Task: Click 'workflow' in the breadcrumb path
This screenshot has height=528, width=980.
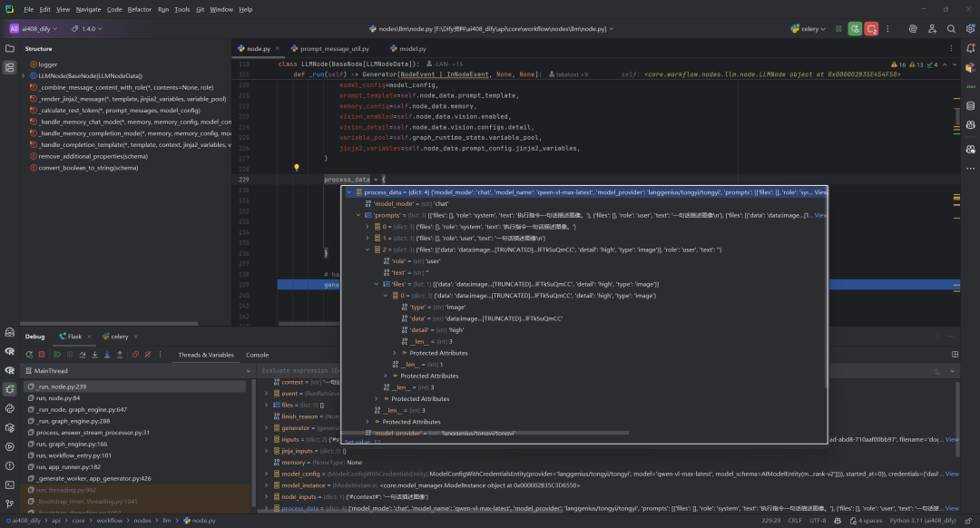Action: click(x=110, y=521)
